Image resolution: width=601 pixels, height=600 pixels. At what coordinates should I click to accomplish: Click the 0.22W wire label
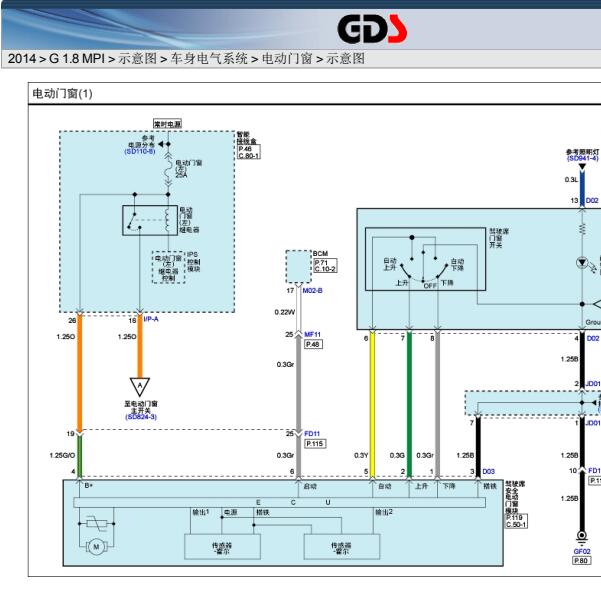pos(285,312)
